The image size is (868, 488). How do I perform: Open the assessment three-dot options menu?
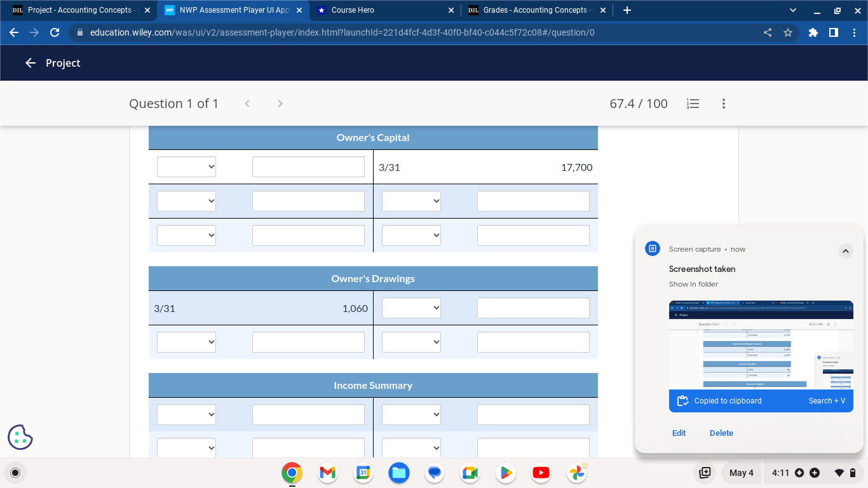tap(723, 104)
